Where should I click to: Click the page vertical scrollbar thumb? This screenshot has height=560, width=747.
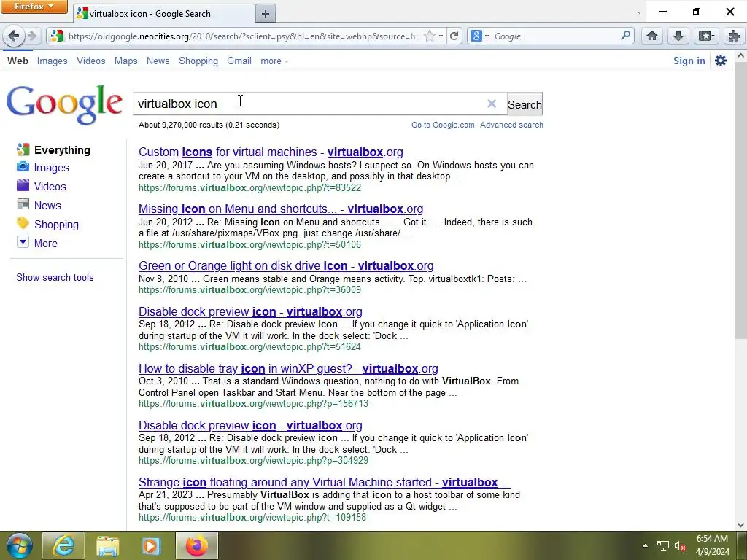(740, 200)
